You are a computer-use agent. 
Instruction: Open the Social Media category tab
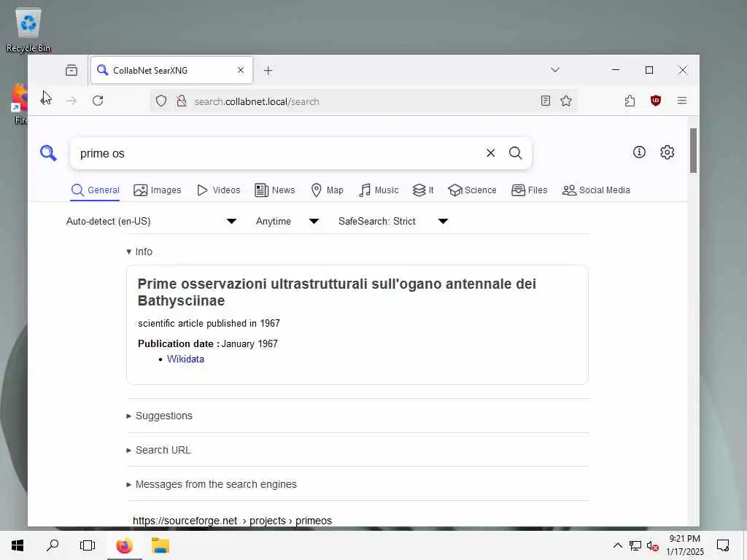pyautogui.click(x=596, y=190)
